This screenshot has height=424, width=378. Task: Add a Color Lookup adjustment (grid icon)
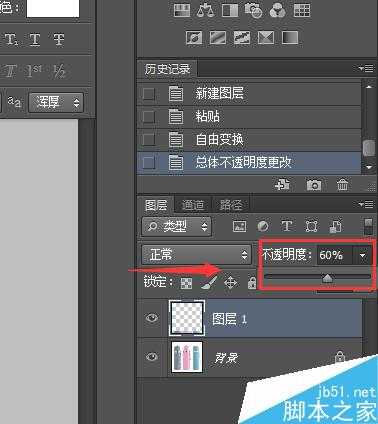(302, 10)
